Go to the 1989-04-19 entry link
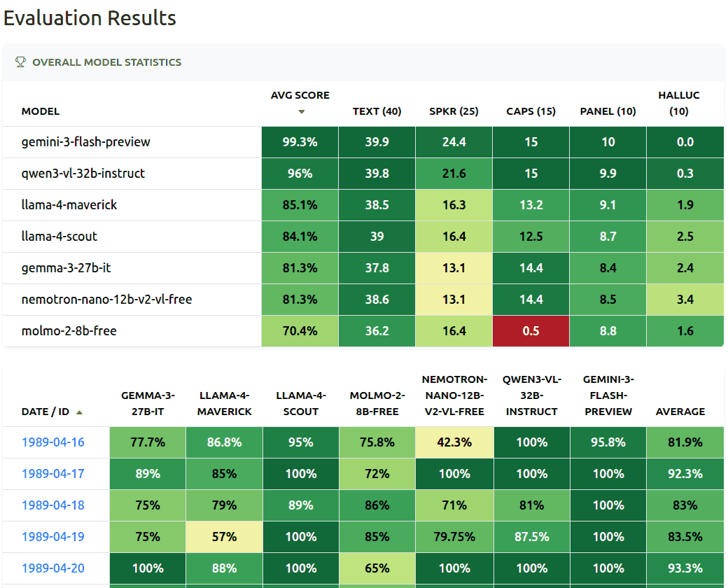This screenshot has height=588, width=728. point(53,537)
